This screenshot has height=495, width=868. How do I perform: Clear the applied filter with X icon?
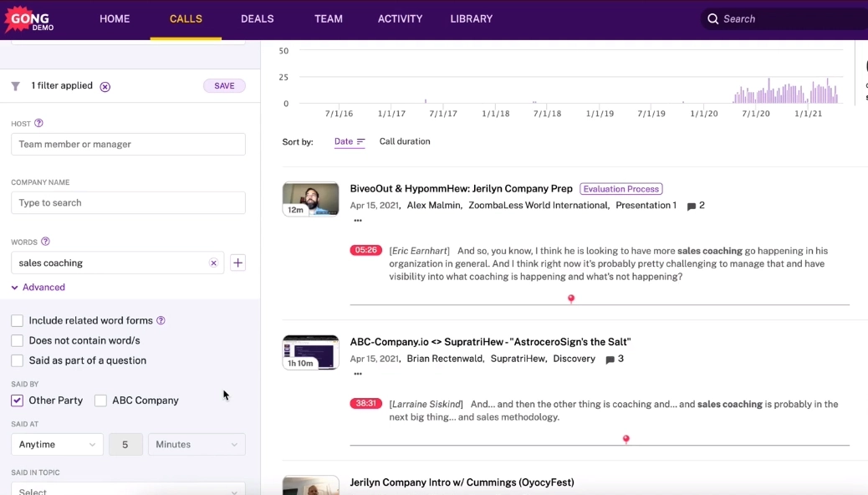[x=105, y=86]
